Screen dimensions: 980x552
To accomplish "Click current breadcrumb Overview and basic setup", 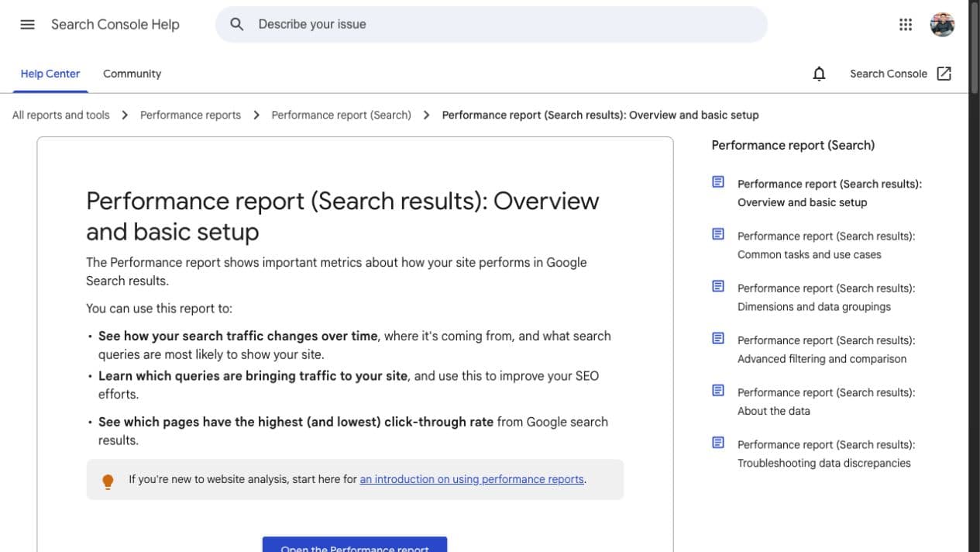I will 600,115.
